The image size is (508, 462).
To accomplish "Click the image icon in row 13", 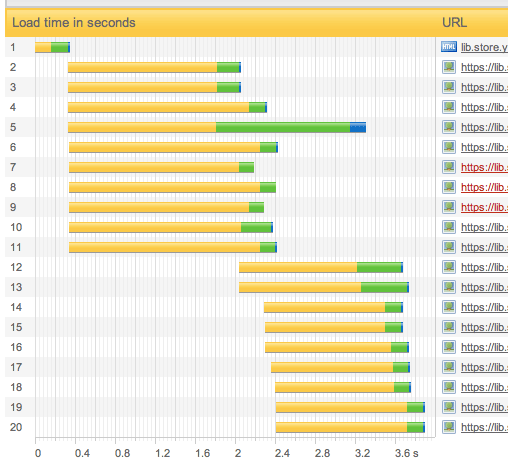I will (449, 287).
